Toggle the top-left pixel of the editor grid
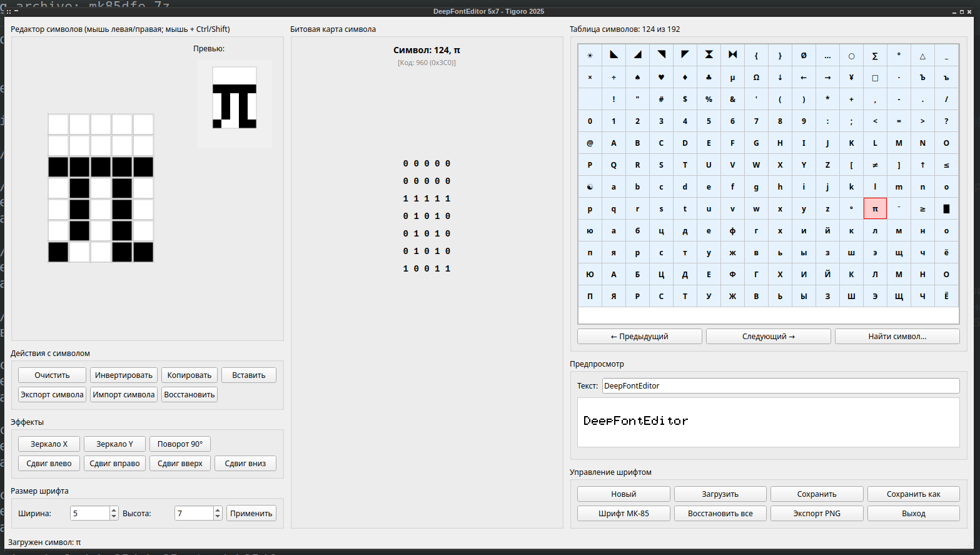Image resolution: width=980 pixels, height=555 pixels. (x=58, y=125)
